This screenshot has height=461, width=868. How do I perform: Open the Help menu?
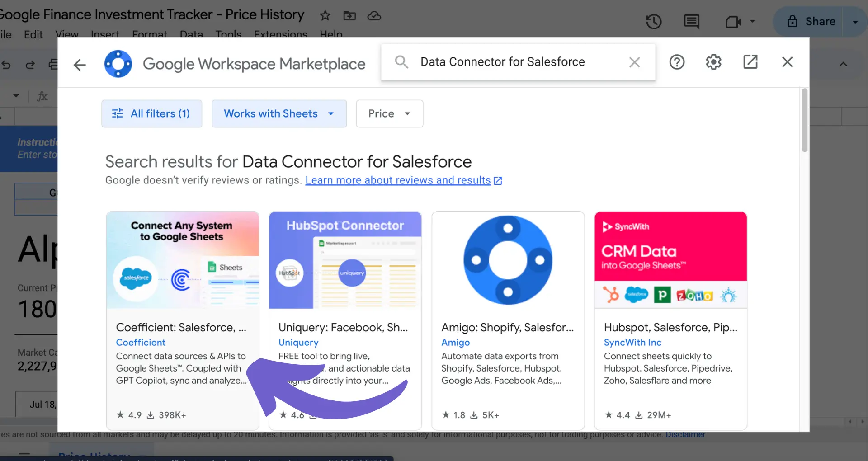331,34
